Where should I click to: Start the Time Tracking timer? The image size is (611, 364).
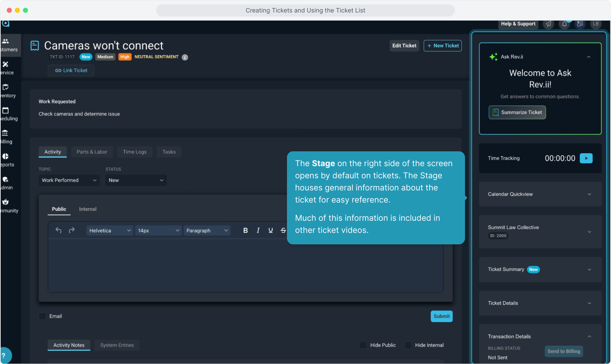tap(586, 158)
